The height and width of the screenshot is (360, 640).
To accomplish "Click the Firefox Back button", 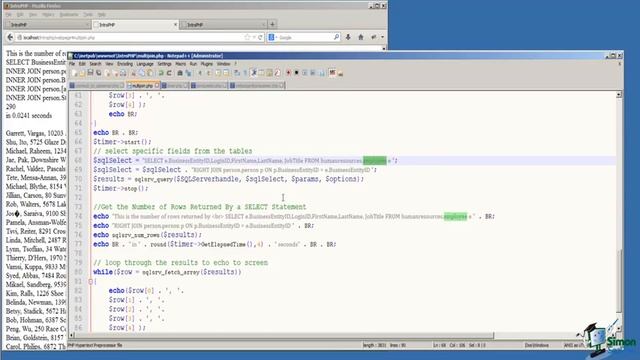I will coord(10,37).
